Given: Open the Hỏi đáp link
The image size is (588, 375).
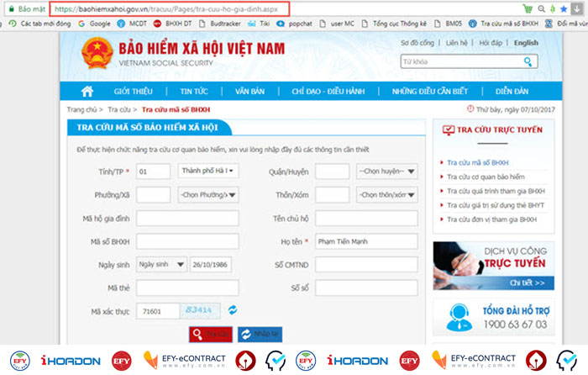Looking at the screenshot, I should click(491, 43).
